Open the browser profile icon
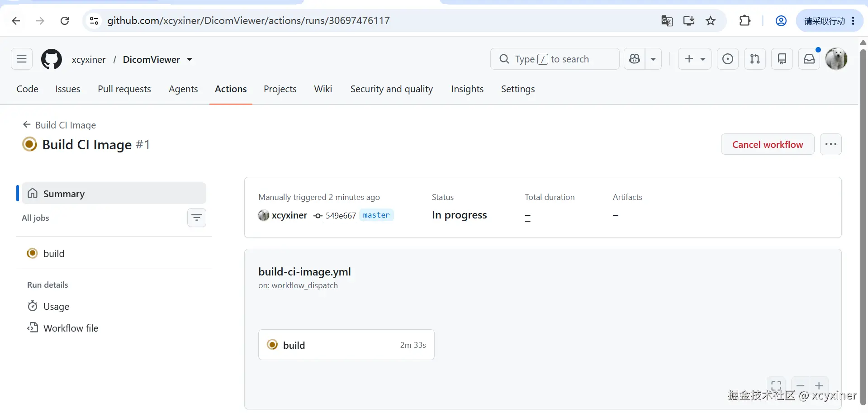The height and width of the screenshot is (413, 868). (x=781, y=21)
